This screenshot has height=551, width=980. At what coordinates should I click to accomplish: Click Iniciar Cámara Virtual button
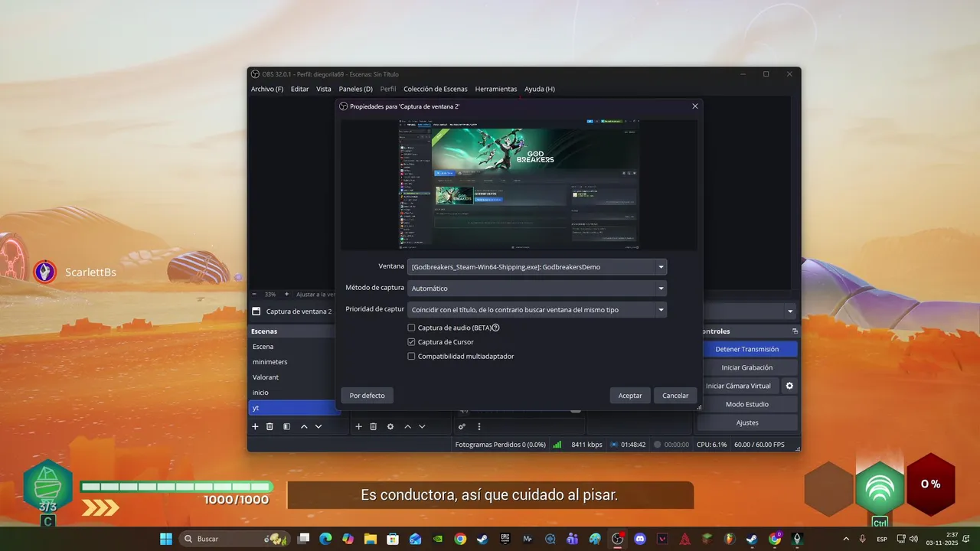pyautogui.click(x=740, y=386)
